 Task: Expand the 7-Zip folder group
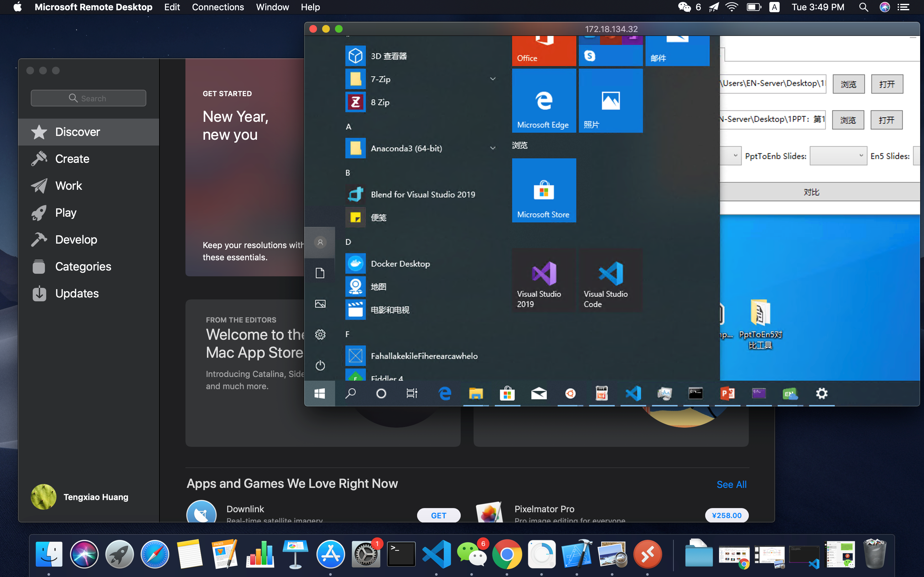(x=492, y=79)
